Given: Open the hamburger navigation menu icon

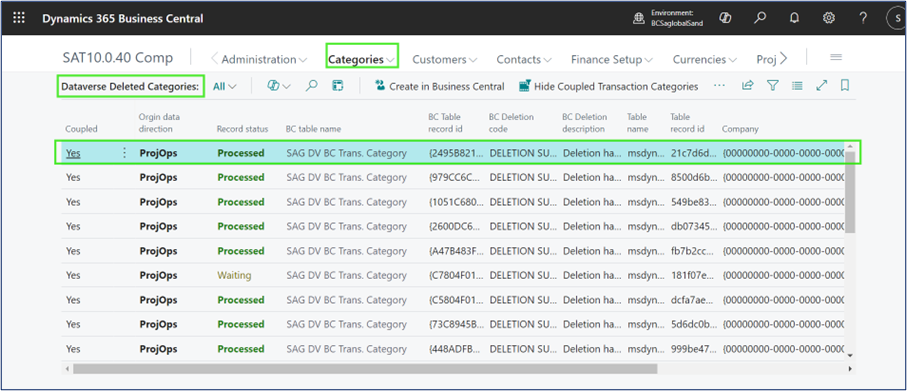Looking at the screenshot, I should [836, 57].
